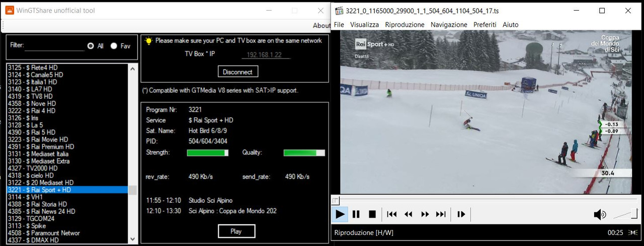Select the Fav filter radio button
The image size is (644, 246).
click(114, 46)
